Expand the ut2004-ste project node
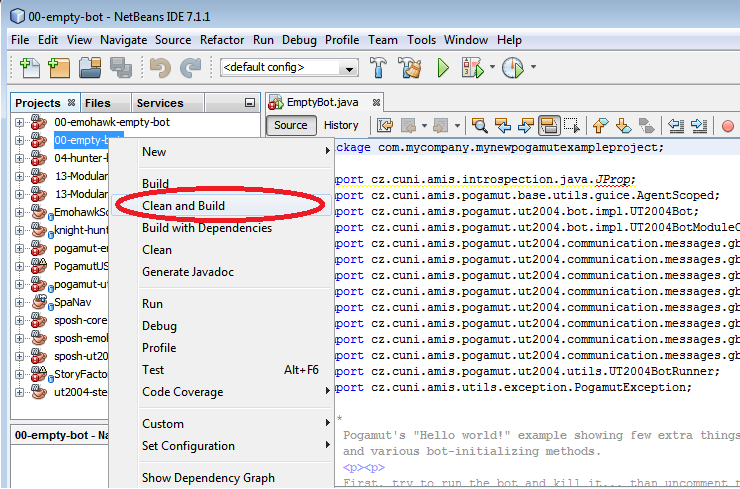 [19, 393]
